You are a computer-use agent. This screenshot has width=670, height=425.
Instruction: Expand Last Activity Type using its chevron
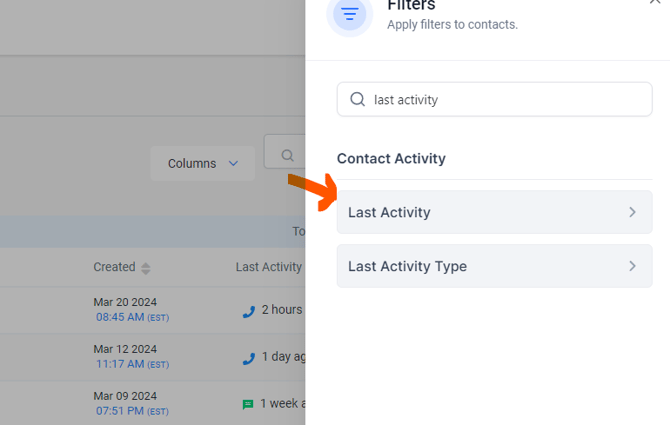coord(632,266)
